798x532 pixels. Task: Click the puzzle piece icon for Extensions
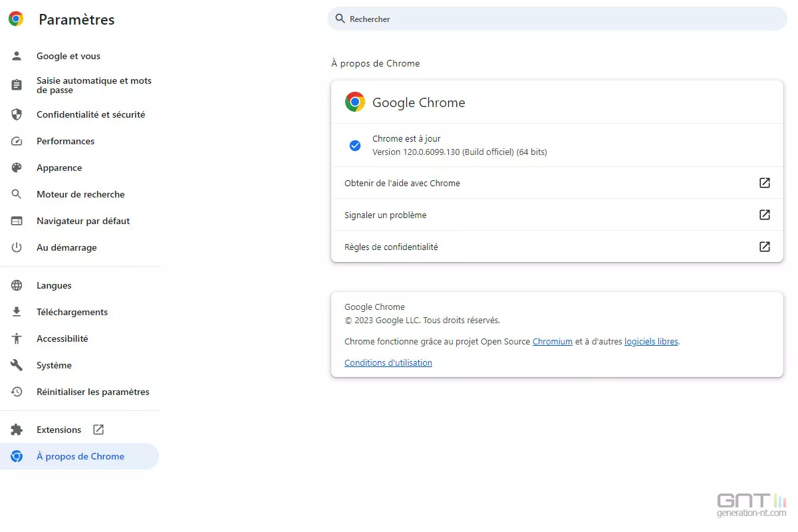pyautogui.click(x=17, y=430)
